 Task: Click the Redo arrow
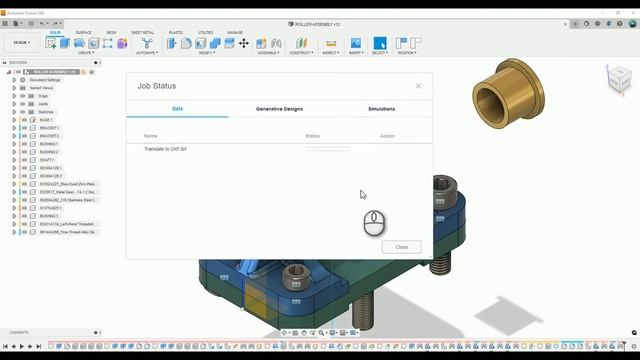tap(55, 24)
